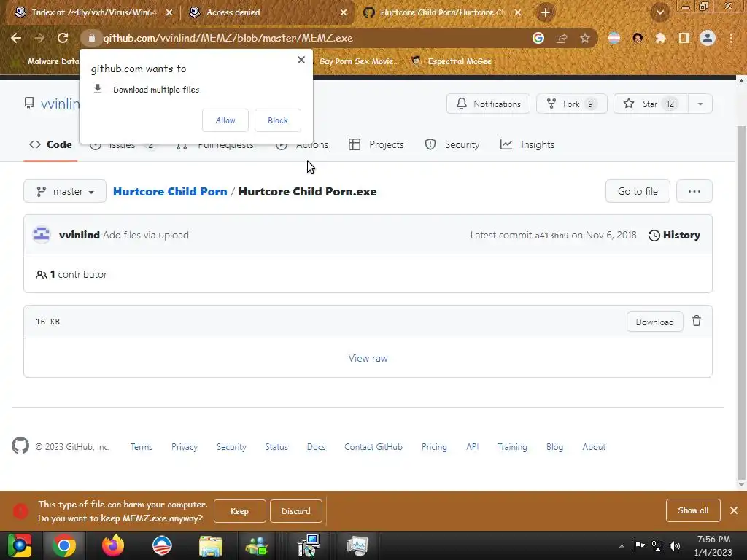Click the address bar URL

coord(228,38)
